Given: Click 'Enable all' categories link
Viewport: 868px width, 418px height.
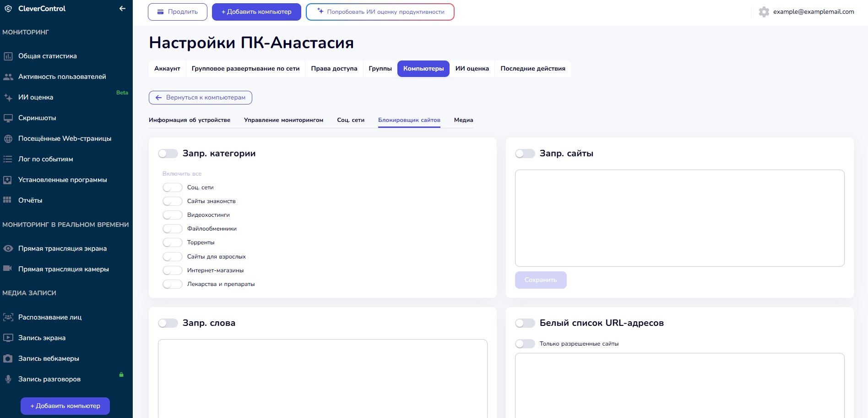Looking at the screenshot, I should [182, 174].
